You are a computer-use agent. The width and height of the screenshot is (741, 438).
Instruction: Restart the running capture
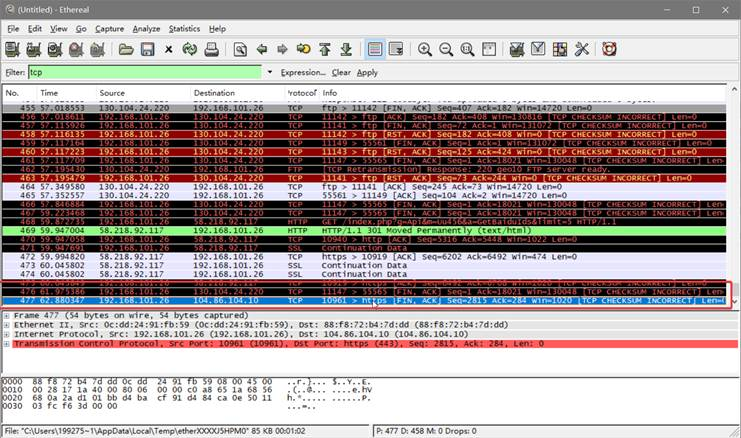[97, 49]
